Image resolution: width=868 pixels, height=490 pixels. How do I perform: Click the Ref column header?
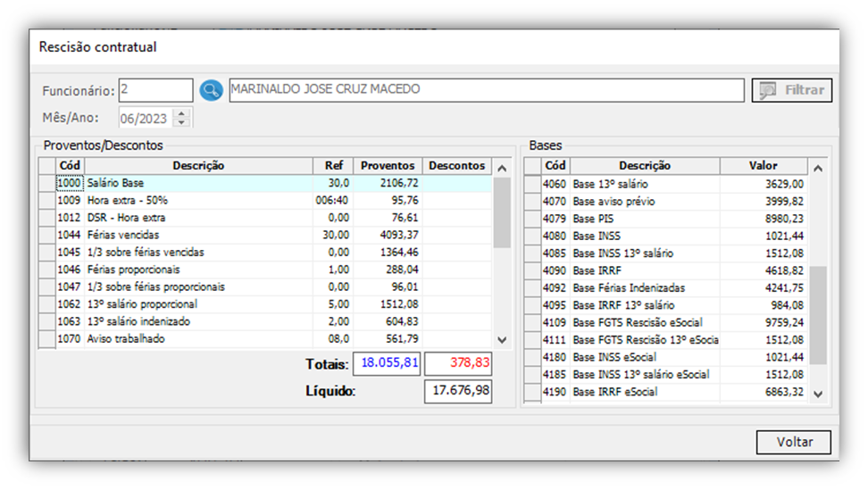click(333, 165)
